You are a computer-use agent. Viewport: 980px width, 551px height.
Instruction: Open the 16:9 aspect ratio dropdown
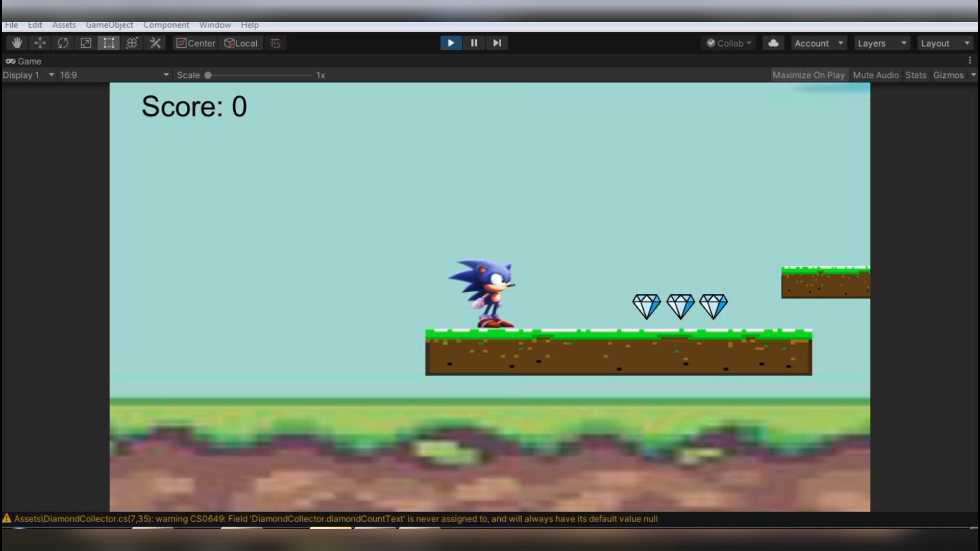point(114,75)
